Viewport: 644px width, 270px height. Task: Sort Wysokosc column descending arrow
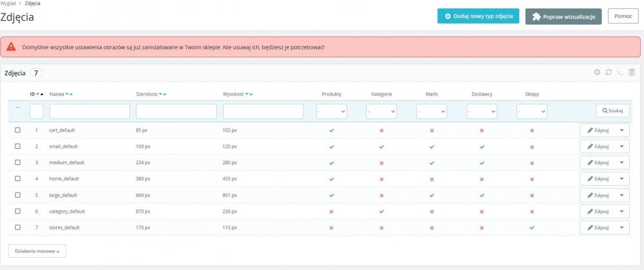[x=247, y=94]
